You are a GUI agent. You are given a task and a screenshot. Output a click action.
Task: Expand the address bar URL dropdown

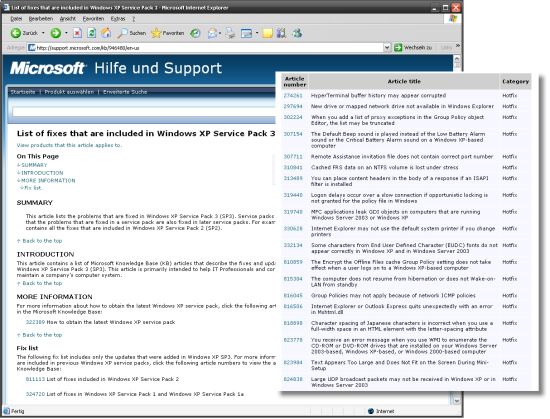[x=387, y=47]
